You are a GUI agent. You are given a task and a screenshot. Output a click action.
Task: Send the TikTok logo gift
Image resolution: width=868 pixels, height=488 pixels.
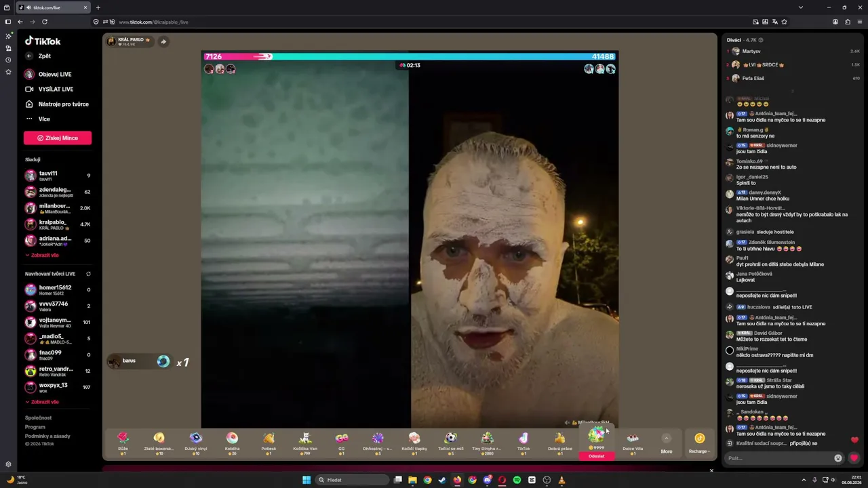(524, 442)
